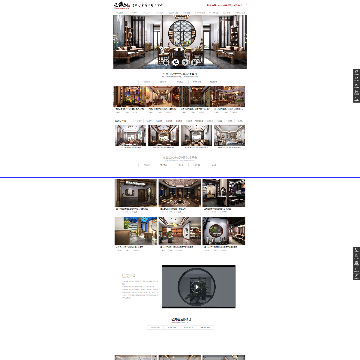360x360 pixels.
Task: Click the bottom icon of upper floating sidebar
Action: tap(356, 99)
